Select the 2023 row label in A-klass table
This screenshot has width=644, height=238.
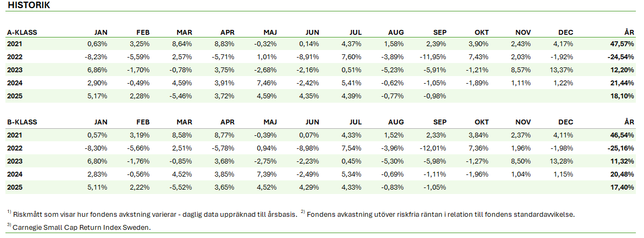(x=15, y=70)
